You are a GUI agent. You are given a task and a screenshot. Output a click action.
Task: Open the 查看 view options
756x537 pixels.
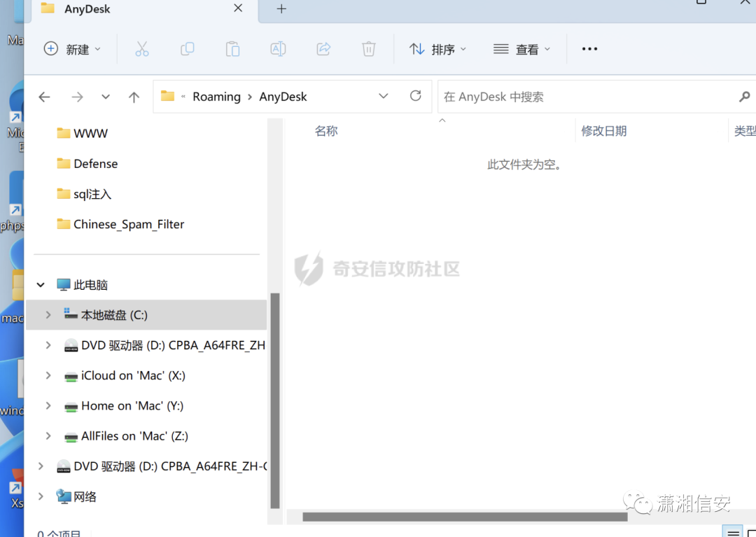[x=521, y=49]
